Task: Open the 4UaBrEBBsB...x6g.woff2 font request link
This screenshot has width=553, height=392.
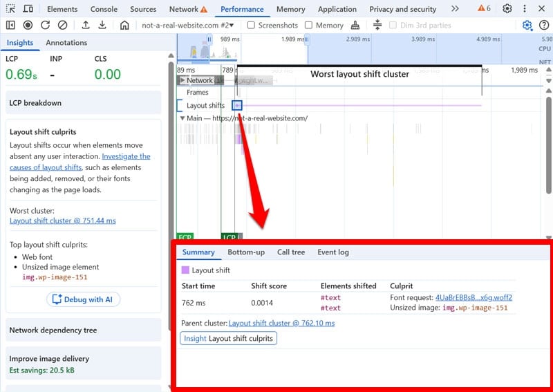Action: (x=474, y=297)
